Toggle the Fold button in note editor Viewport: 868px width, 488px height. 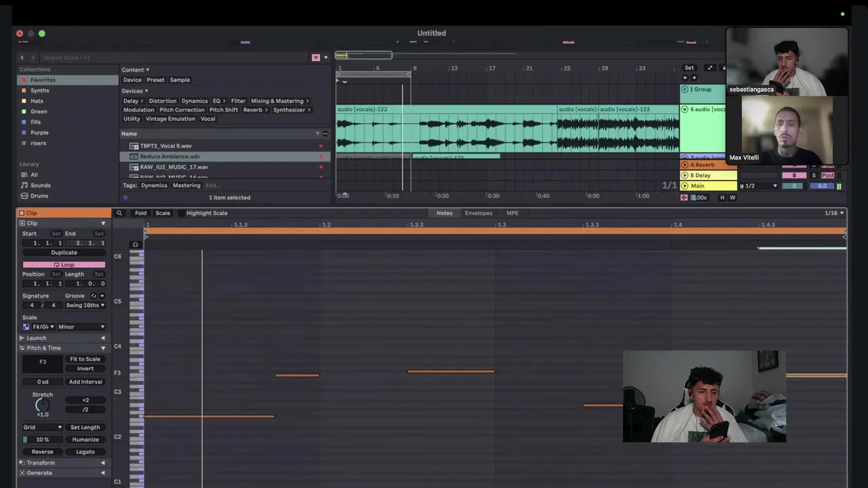click(x=140, y=213)
